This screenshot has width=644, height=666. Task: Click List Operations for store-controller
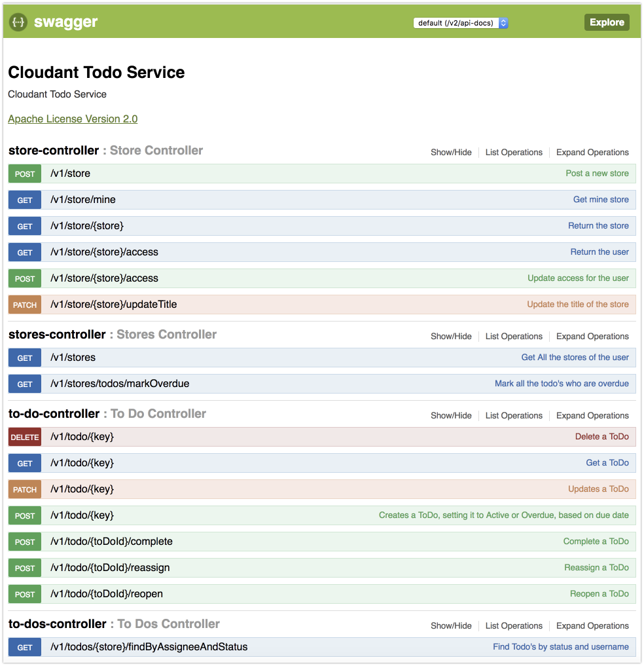click(x=514, y=153)
